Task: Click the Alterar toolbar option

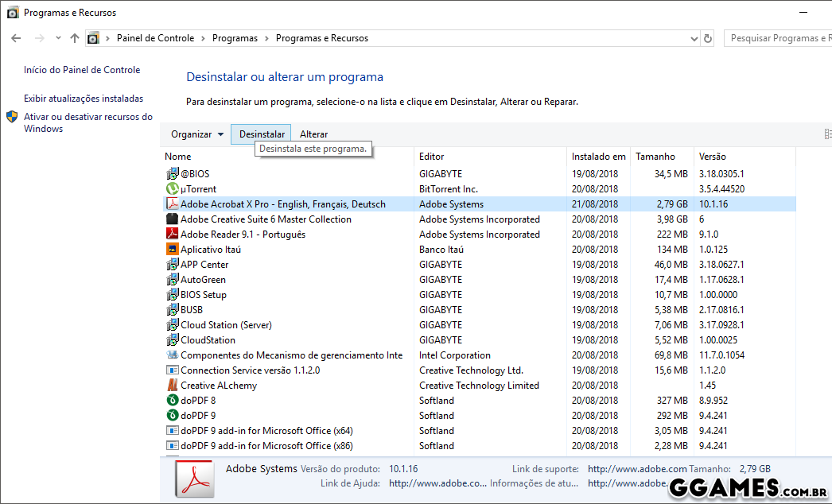Action: tap(313, 134)
